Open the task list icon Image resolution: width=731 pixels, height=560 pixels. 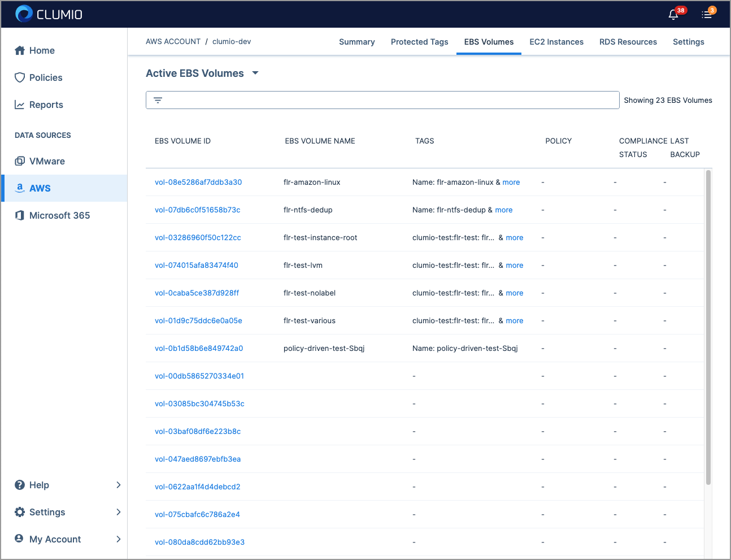coord(706,15)
